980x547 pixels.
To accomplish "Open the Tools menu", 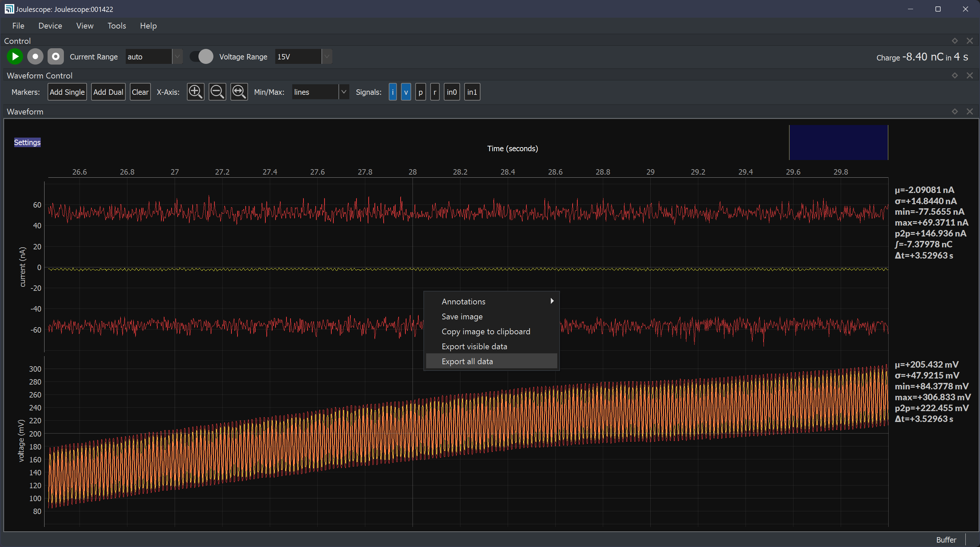I will 117,25.
